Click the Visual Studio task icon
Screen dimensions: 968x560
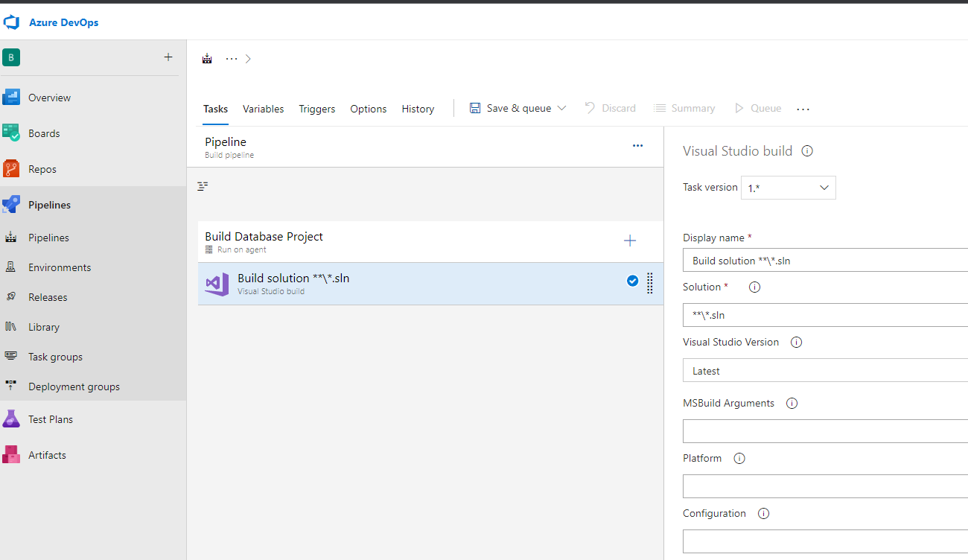(x=217, y=284)
